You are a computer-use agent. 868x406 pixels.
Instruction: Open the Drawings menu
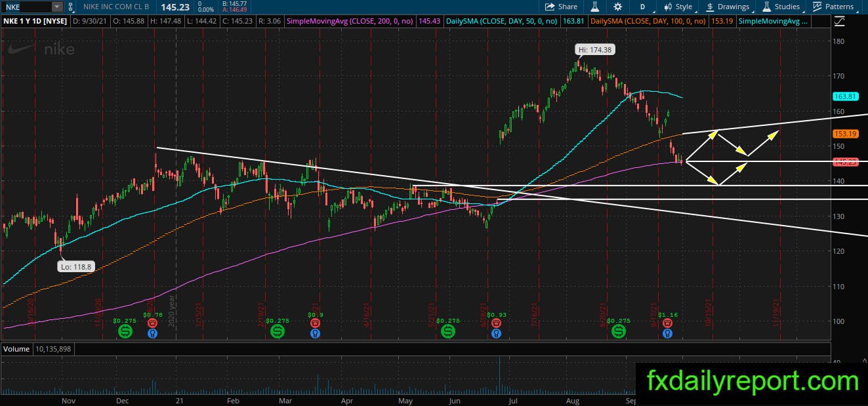point(727,7)
